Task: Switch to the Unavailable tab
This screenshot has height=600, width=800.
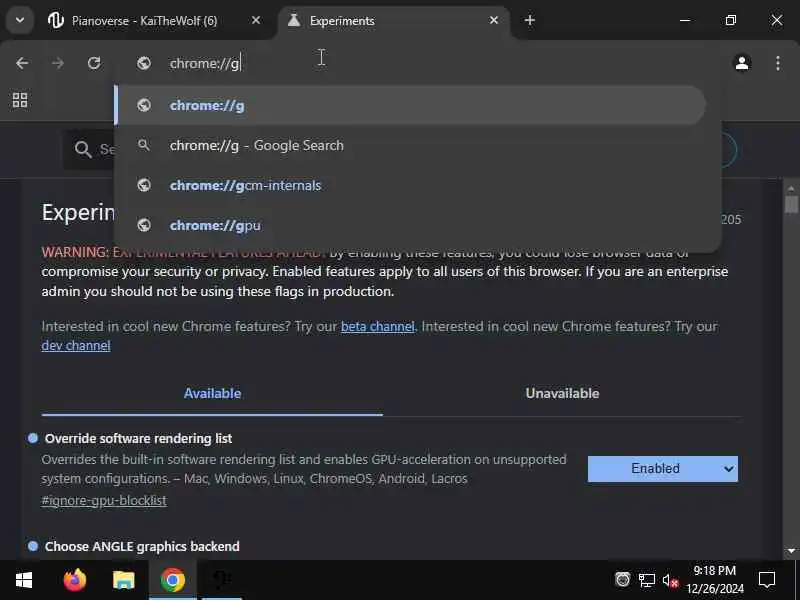Action: tap(562, 393)
